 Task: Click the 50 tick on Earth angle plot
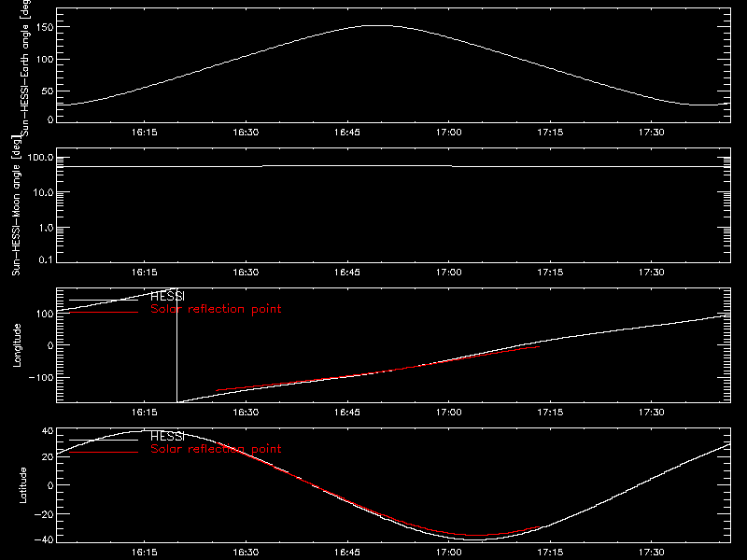pyautogui.click(x=49, y=91)
